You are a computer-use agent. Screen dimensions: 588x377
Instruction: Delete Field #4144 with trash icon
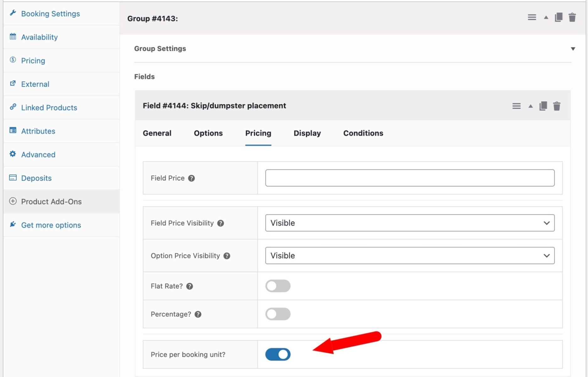click(557, 106)
